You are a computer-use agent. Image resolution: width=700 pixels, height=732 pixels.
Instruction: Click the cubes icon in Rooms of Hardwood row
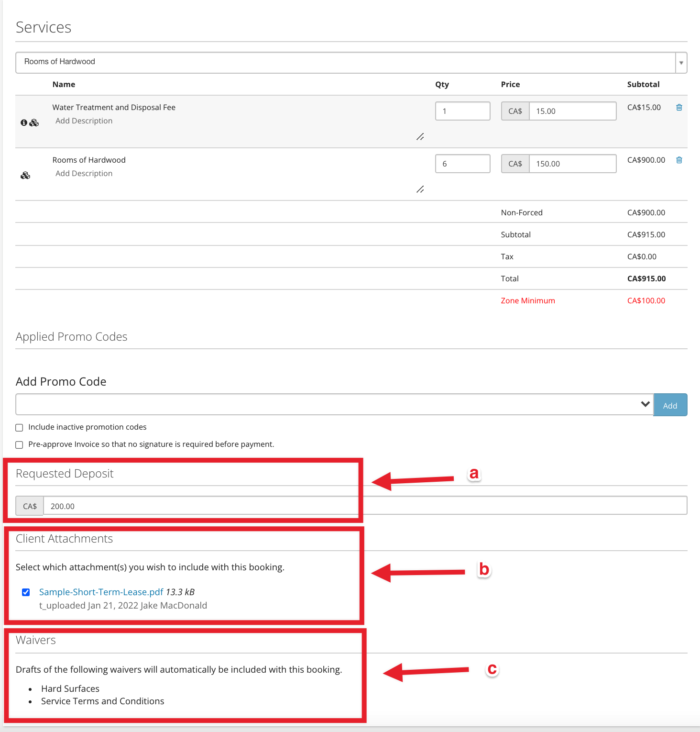(25, 176)
